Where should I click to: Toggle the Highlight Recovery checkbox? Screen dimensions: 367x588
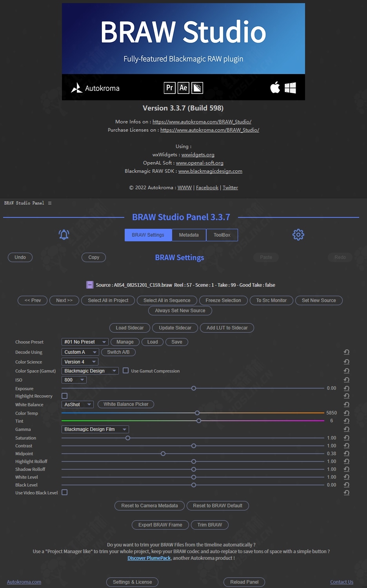point(65,396)
